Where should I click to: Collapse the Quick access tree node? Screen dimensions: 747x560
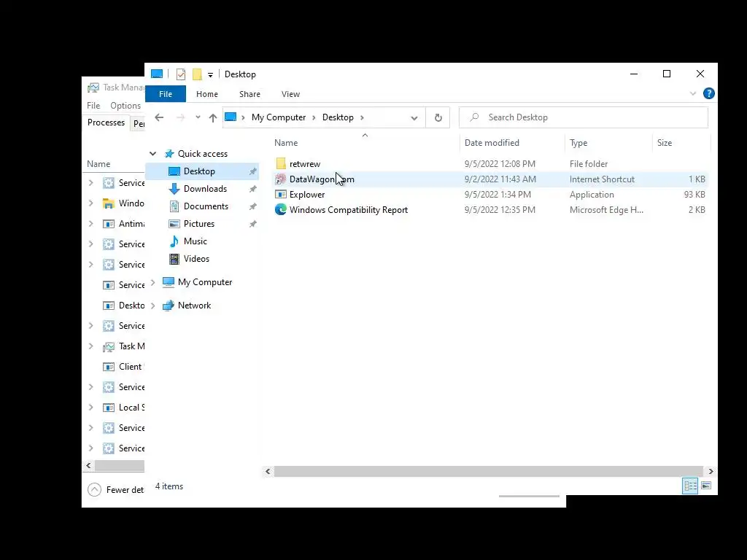(152, 153)
